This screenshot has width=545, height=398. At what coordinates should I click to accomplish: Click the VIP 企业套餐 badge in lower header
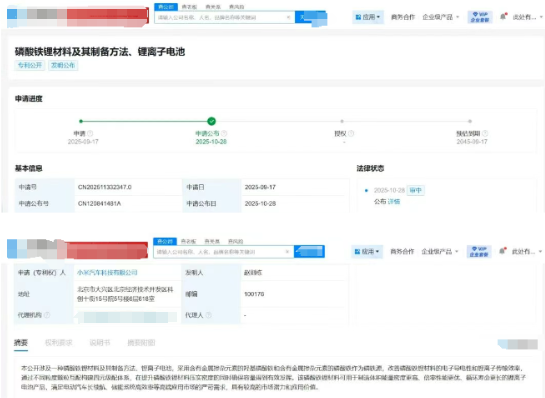(x=479, y=251)
